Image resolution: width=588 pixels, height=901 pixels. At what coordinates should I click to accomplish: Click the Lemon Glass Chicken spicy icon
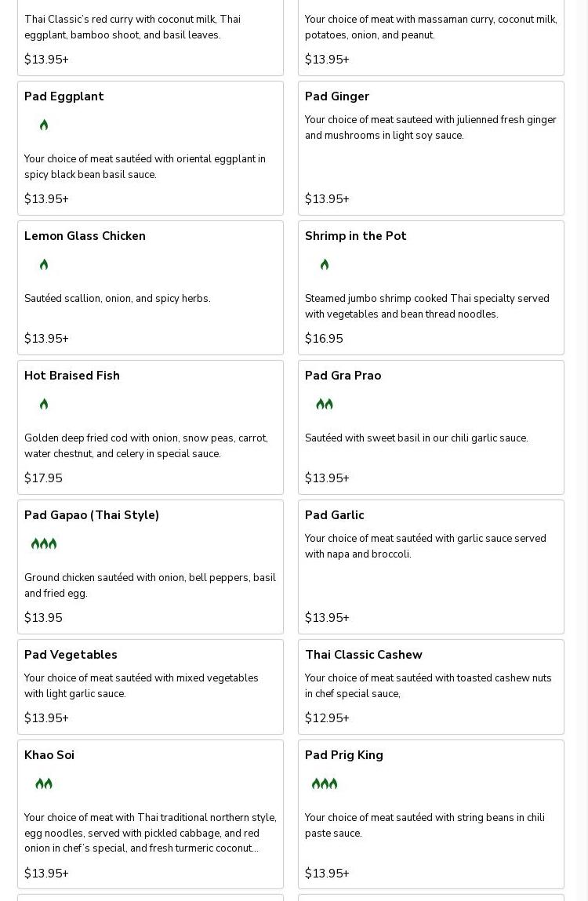coord(44,265)
